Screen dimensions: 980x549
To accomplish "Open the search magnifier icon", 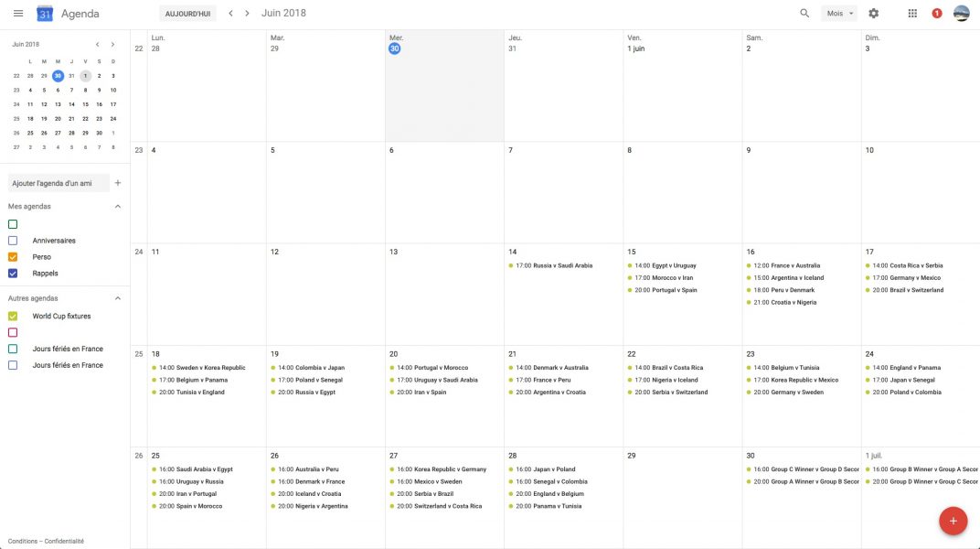I will coord(804,13).
